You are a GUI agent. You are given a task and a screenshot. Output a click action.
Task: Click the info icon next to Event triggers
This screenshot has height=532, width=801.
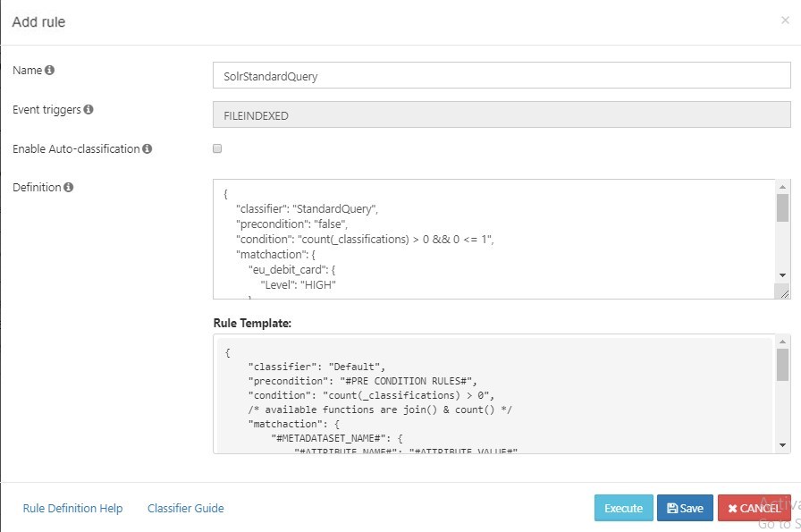pyautogui.click(x=89, y=110)
